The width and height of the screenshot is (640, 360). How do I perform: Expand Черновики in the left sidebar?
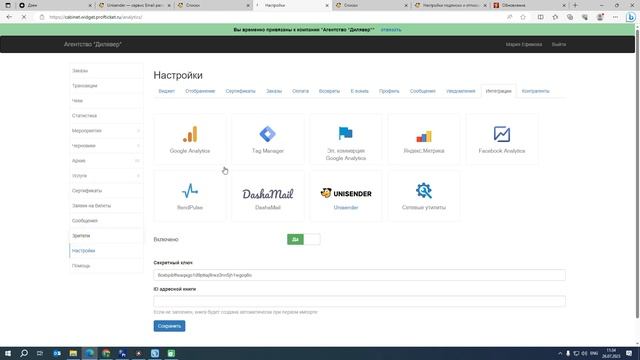point(106,146)
